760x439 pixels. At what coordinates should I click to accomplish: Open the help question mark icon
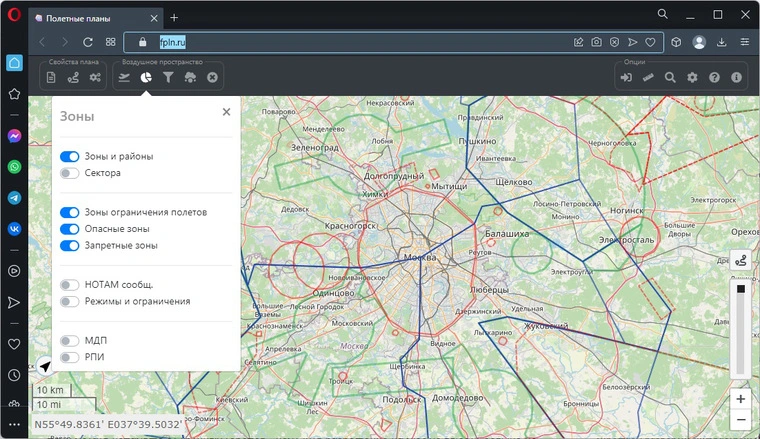pos(714,77)
